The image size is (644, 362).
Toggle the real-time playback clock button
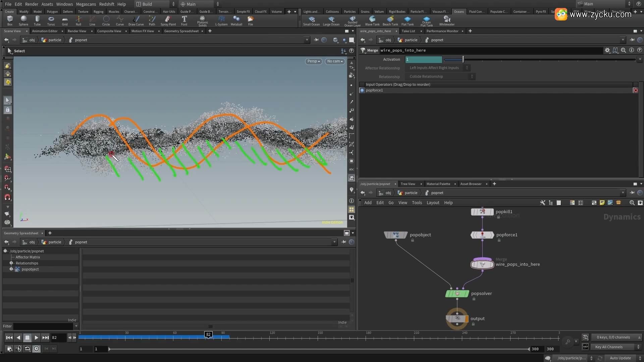pyautogui.click(x=36, y=349)
